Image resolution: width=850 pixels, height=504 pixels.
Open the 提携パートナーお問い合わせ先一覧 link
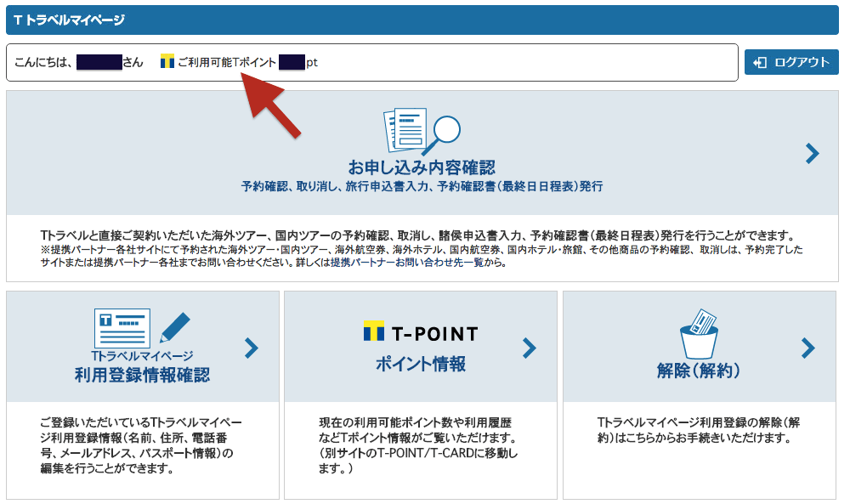pyautogui.click(x=406, y=263)
